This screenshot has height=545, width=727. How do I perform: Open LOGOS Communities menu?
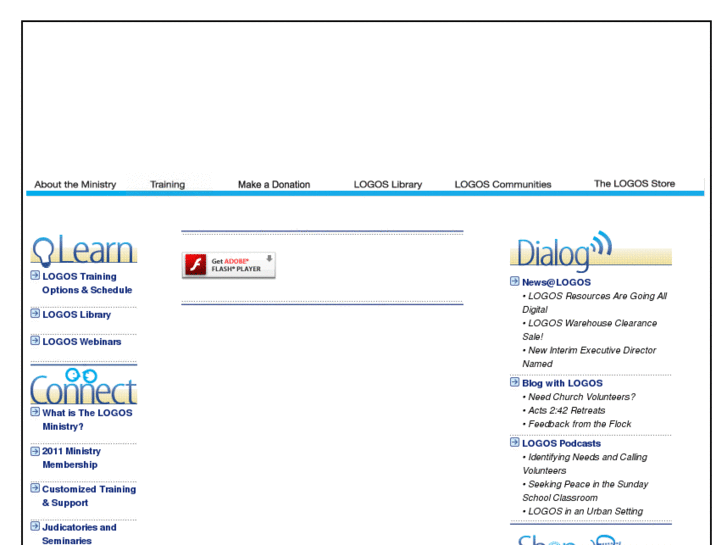coord(503,184)
